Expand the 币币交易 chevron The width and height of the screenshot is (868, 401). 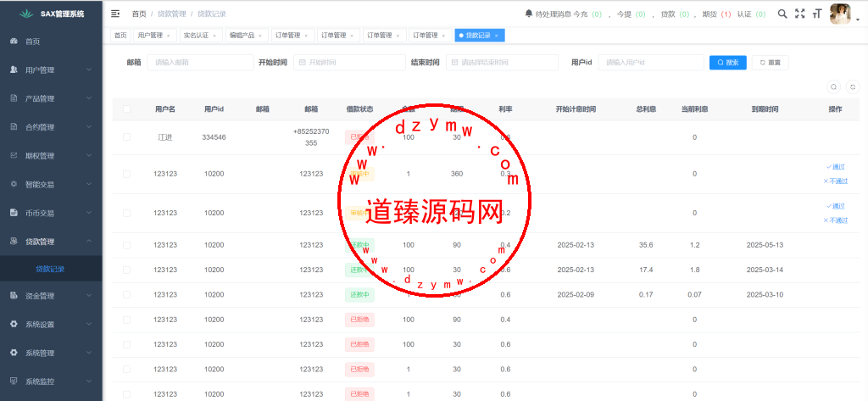[89, 213]
